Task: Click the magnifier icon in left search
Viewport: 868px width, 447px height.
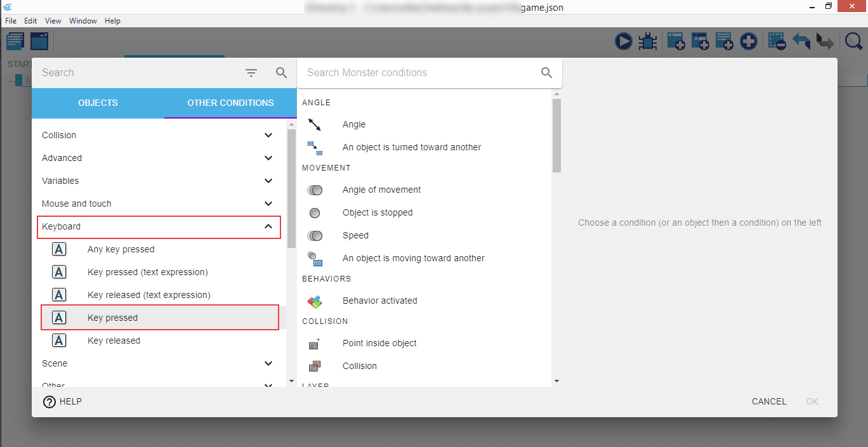Action: coord(282,73)
